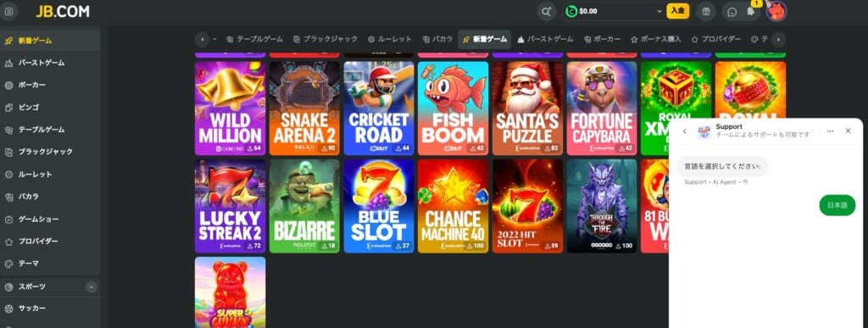Select ルーレット in the left sidebar

50,175
